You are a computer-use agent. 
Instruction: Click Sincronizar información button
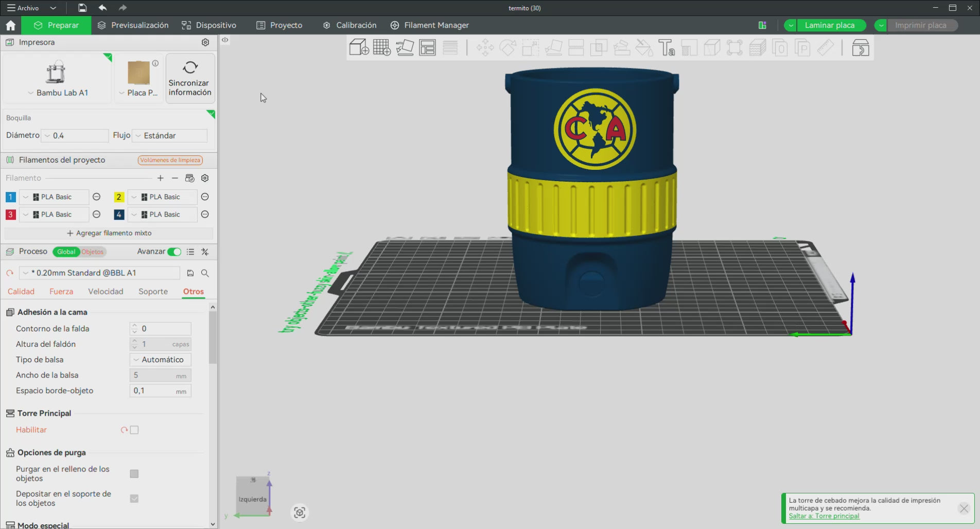click(x=190, y=78)
